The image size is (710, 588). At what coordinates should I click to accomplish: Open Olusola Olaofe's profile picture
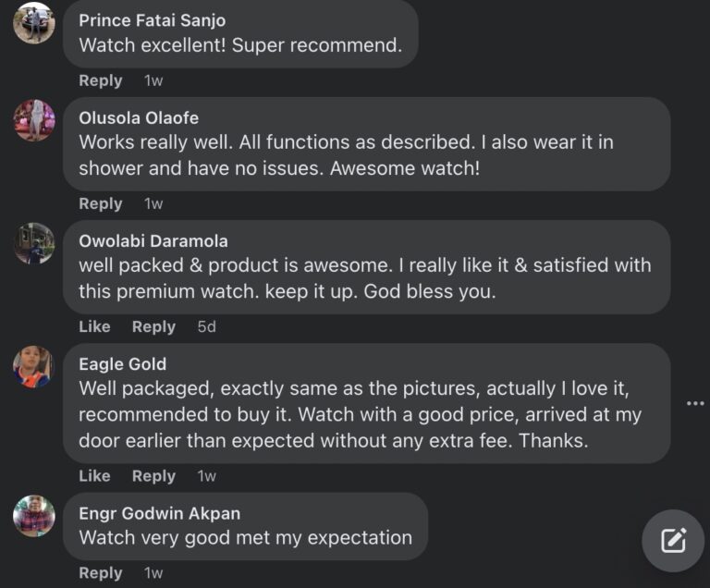[34, 120]
